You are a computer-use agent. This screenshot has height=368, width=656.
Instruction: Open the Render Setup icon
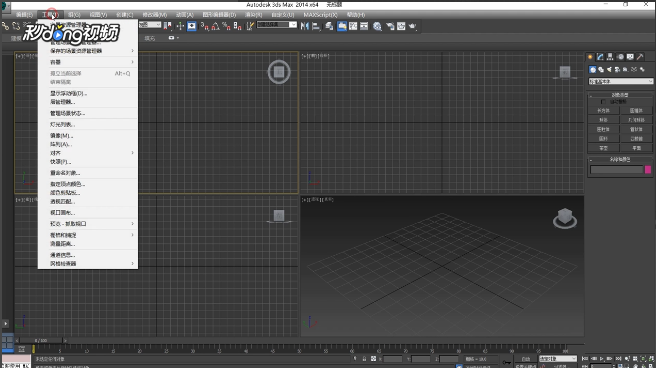point(390,26)
